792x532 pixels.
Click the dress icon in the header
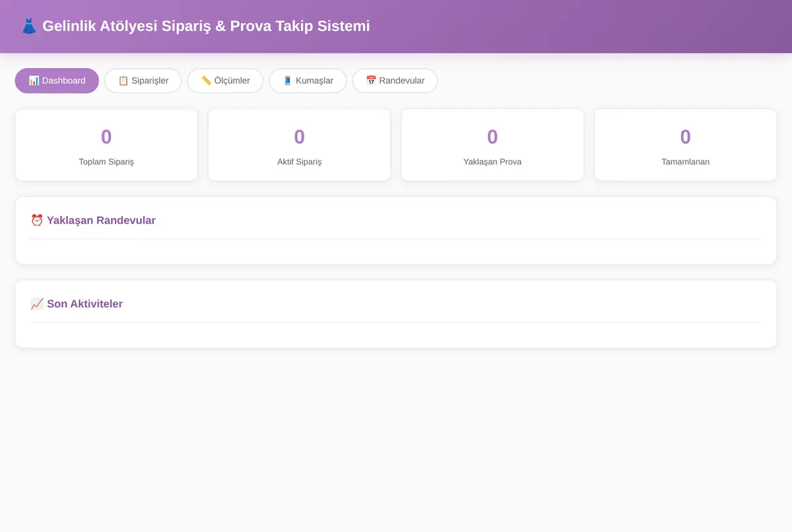29,26
